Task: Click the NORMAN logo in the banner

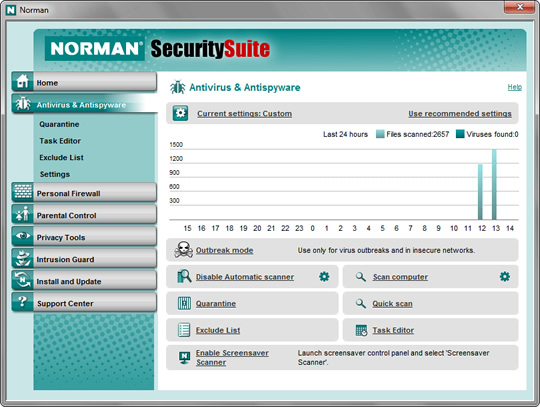Action: click(95, 49)
